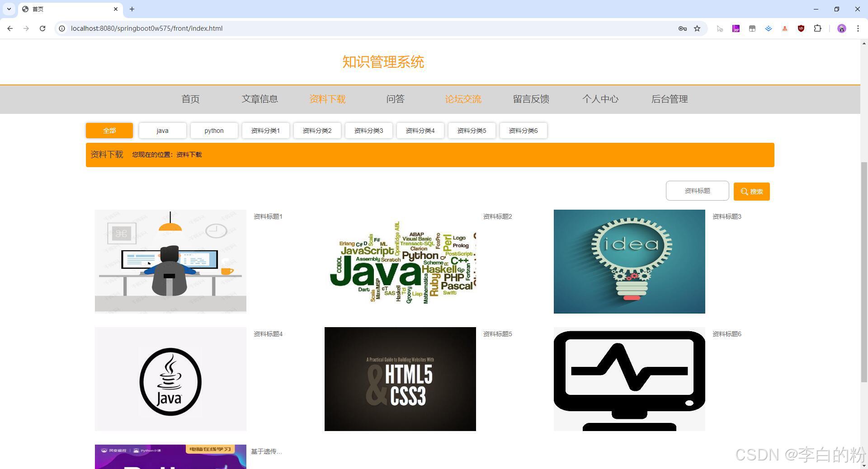Click the browser forward arrow
This screenshot has width=868, height=469.
coord(26,28)
